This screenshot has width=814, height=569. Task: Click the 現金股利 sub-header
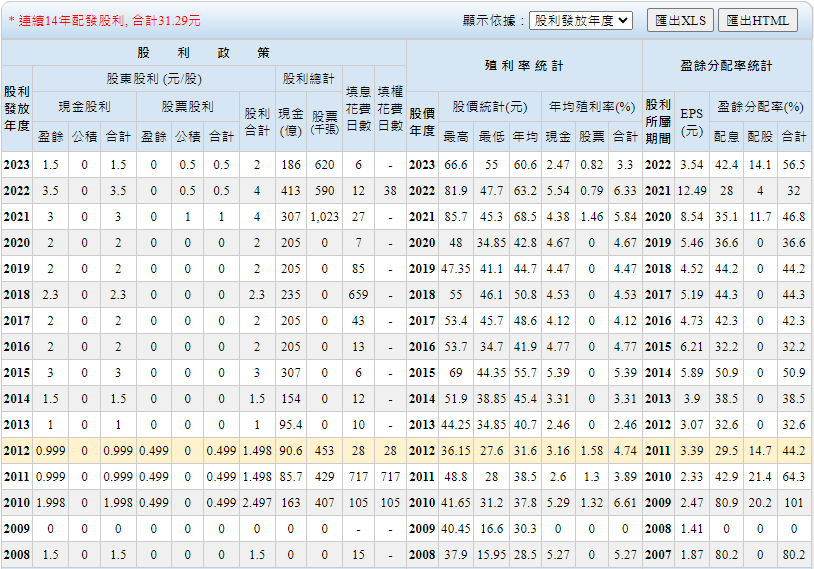click(84, 106)
